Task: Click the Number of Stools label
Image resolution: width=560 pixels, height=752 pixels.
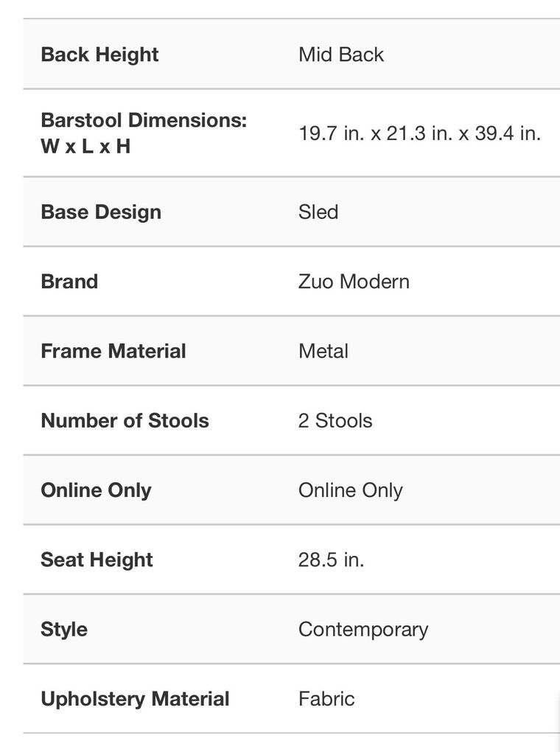Action: (x=125, y=421)
